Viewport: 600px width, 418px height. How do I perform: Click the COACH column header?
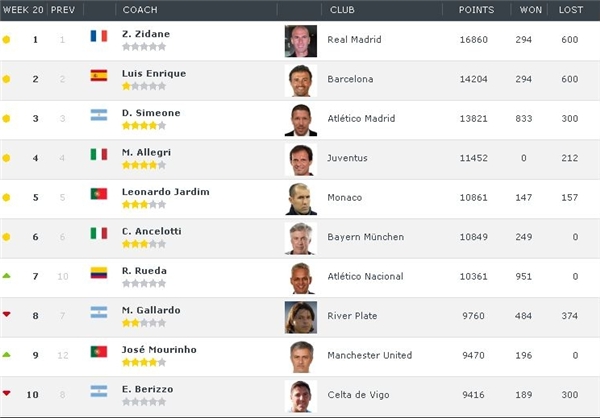[140, 10]
